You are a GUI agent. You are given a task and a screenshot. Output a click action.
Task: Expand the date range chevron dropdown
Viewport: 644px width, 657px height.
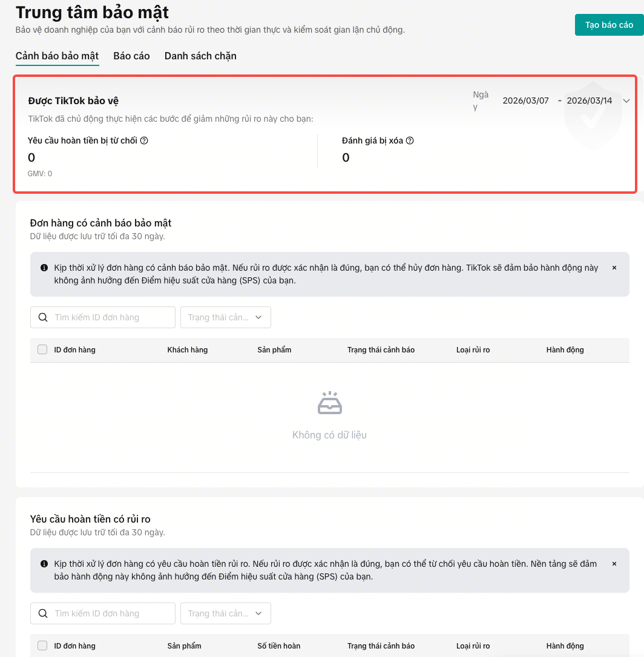(x=626, y=101)
